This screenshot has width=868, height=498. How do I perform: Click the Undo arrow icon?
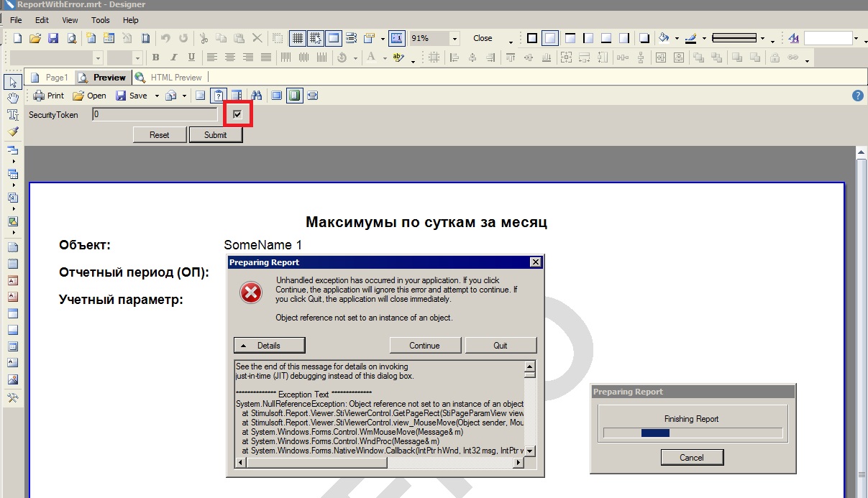[x=165, y=38]
